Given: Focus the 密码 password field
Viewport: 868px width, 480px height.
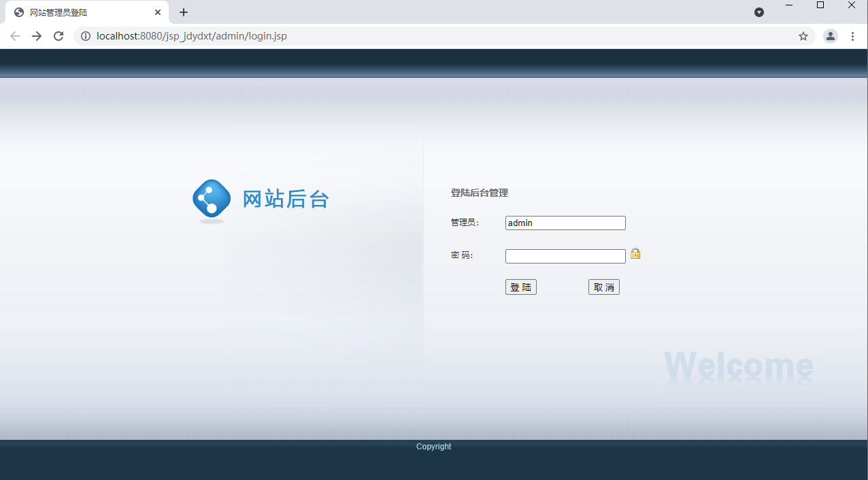Looking at the screenshot, I should coord(565,256).
